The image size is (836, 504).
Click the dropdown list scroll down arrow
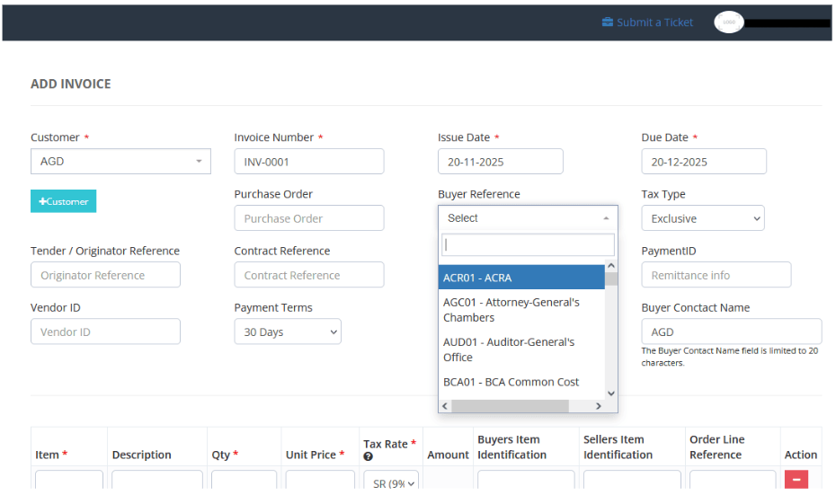tap(611, 393)
